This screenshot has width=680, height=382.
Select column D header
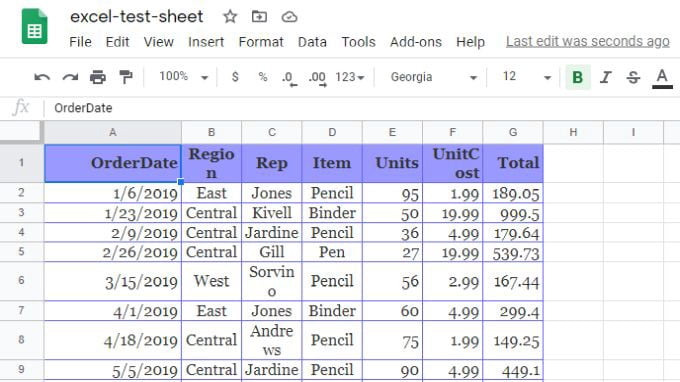[332, 133]
